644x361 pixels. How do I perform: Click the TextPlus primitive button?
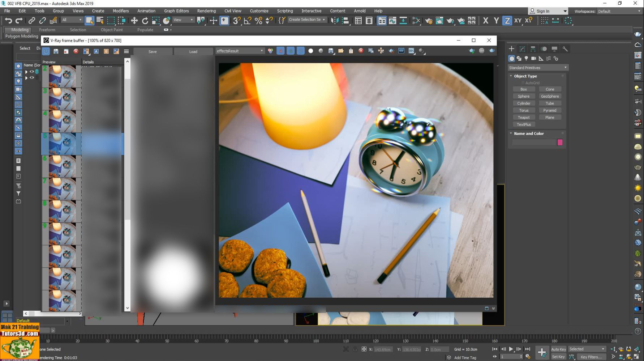[524, 124]
